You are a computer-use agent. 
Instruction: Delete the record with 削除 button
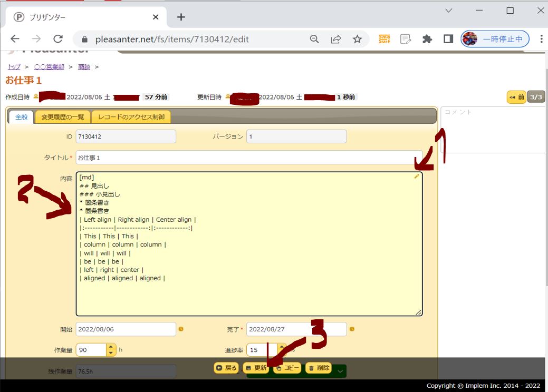tap(319, 368)
